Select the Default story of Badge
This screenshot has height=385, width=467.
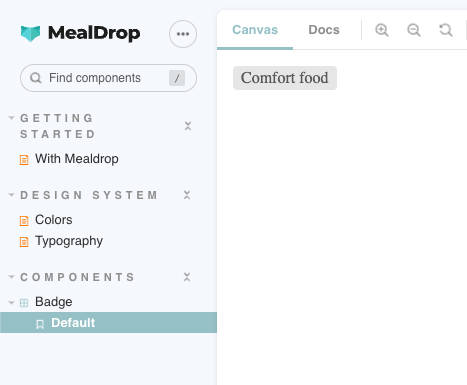(x=108, y=323)
